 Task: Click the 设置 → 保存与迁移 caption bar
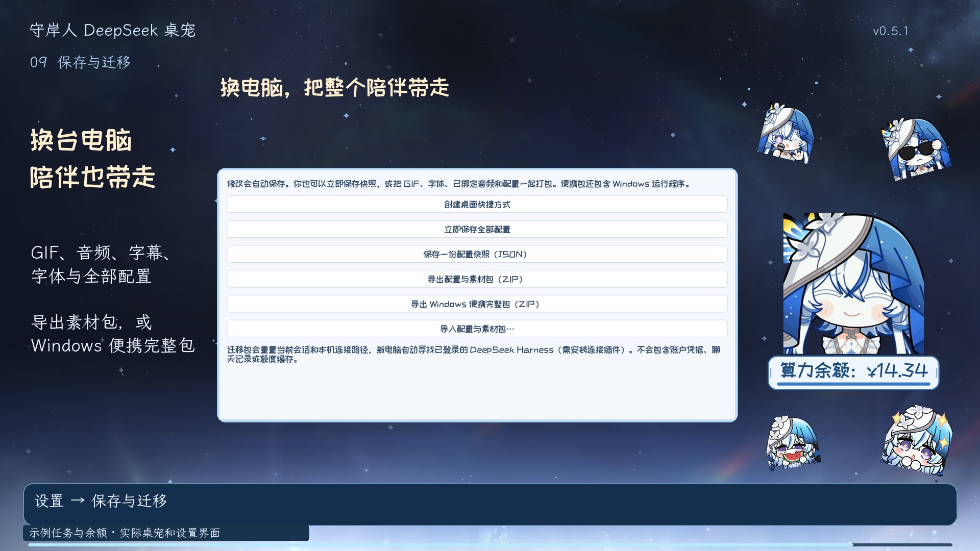490,504
